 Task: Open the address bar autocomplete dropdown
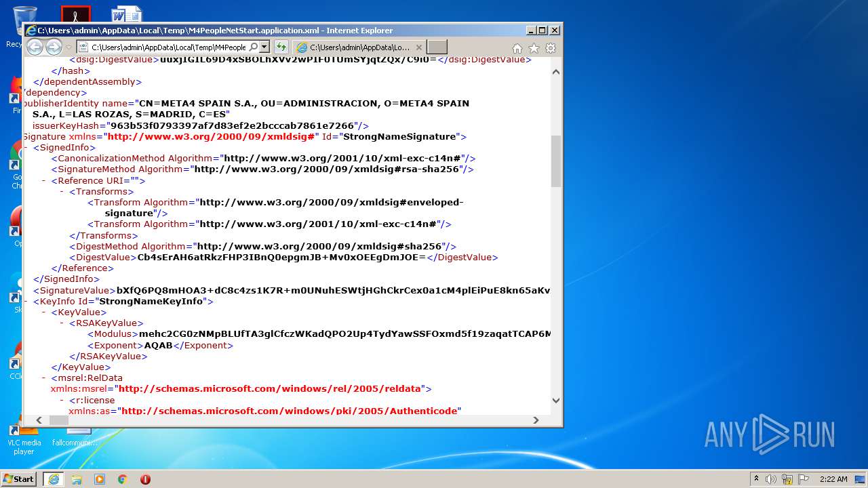coord(264,47)
